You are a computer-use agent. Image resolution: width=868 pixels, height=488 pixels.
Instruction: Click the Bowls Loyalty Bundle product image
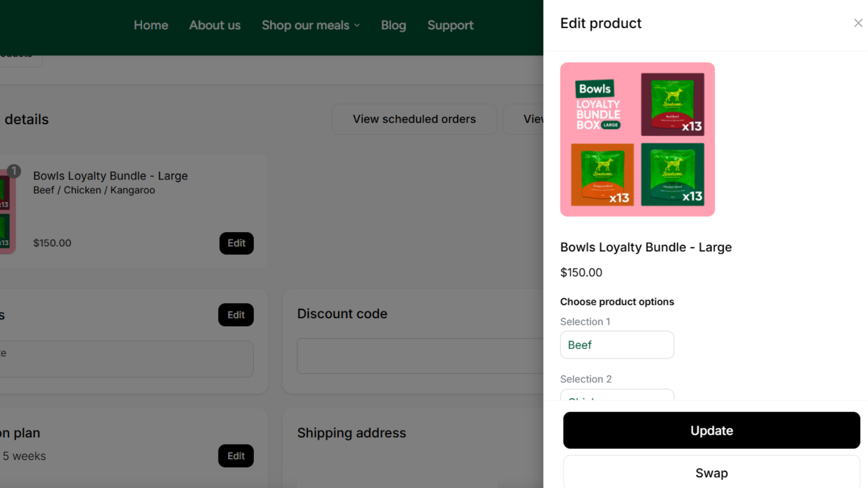[637, 139]
